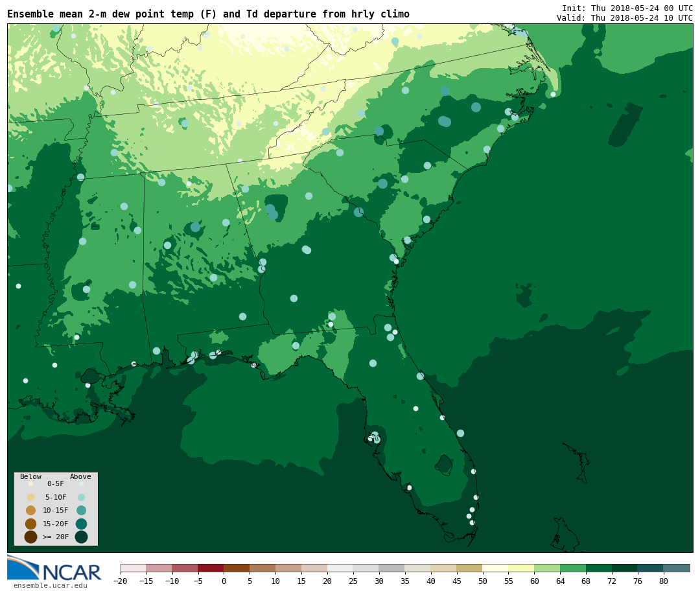Select the Above 5-10F legend circle
Image resolution: width=700 pixels, height=593 pixels.
tap(81, 498)
